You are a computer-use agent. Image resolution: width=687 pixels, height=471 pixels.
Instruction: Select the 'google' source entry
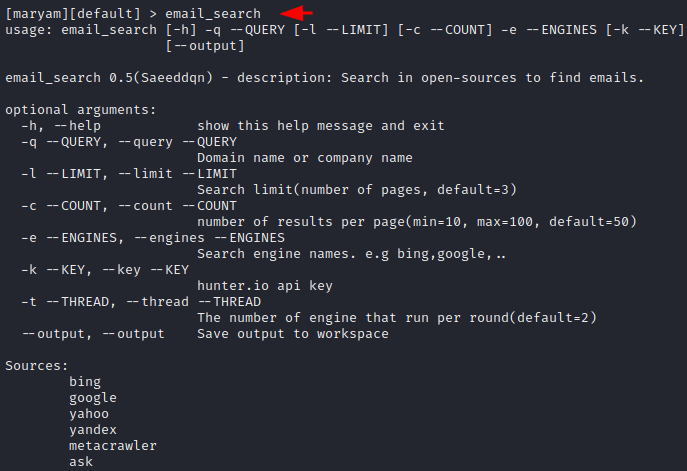click(x=93, y=398)
